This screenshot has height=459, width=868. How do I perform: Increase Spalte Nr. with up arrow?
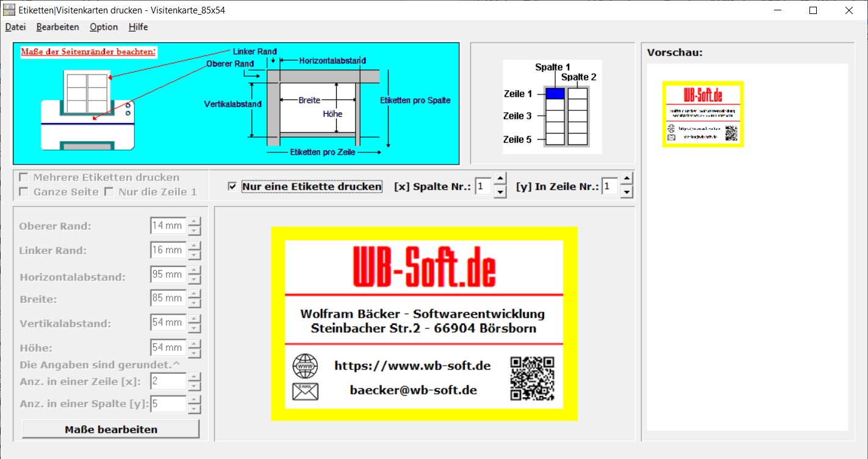(500, 179)
